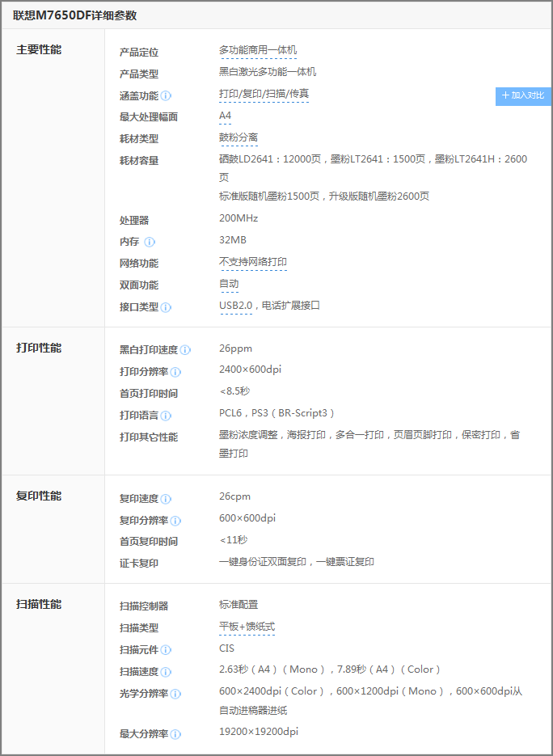The image size is (553, 756).
Task: Click the 联想M7650DF详细参数 heading
Action: coord(74,15)
